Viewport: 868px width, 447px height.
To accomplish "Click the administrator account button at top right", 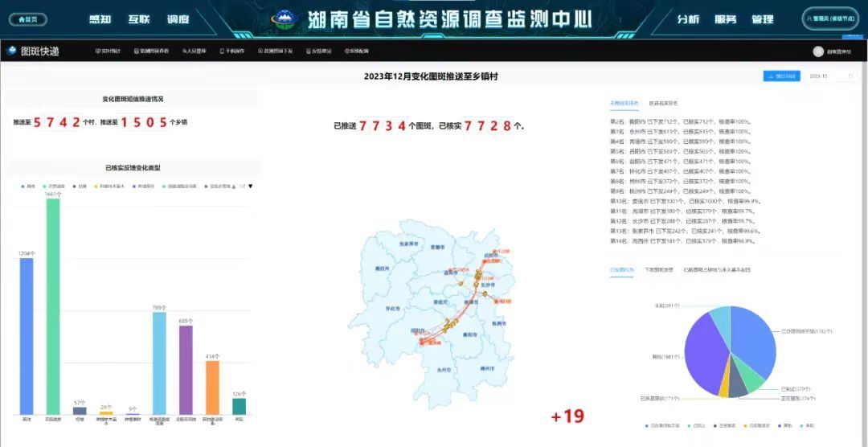I will click(830, 18).
